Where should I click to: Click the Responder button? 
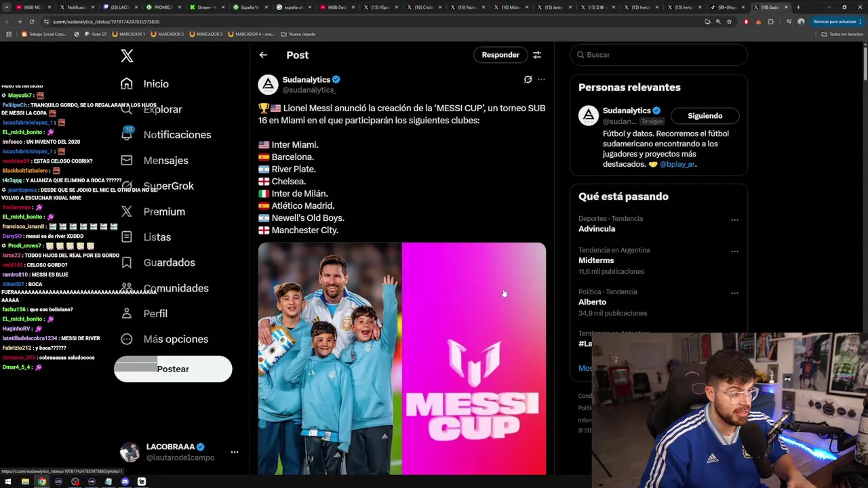500,55
